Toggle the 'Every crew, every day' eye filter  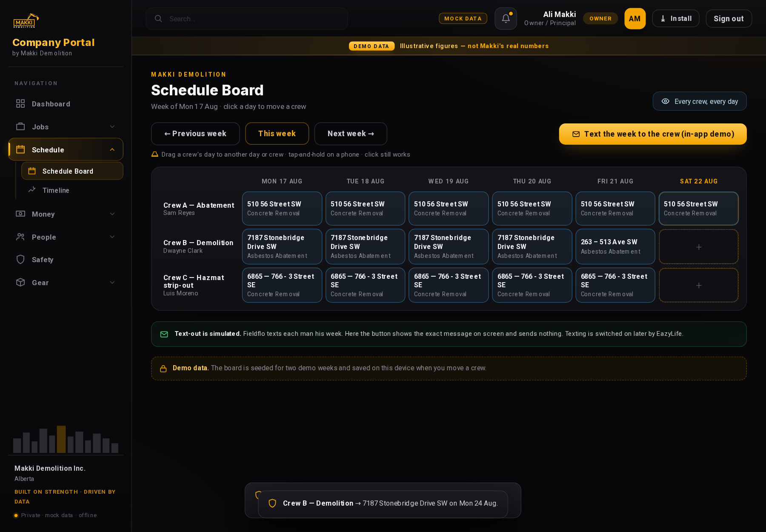coord(699,101)
